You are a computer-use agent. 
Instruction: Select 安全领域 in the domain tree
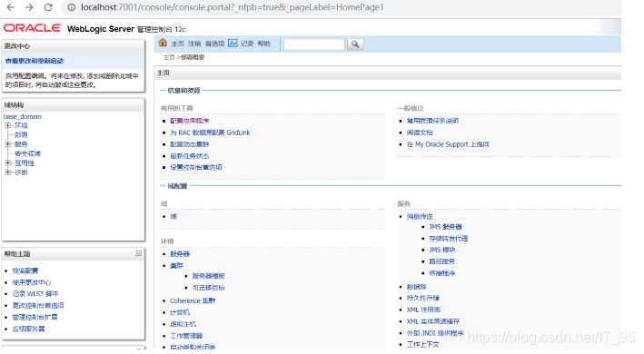tap(27, 153)
